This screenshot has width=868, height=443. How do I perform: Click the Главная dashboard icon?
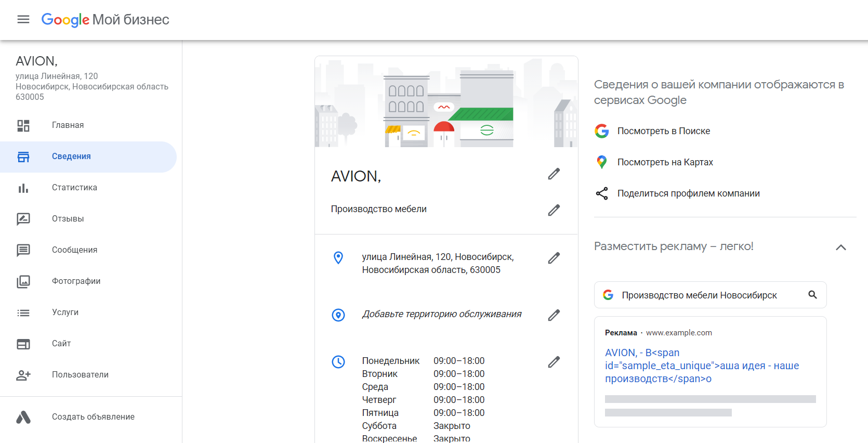(x=23, y=125)
